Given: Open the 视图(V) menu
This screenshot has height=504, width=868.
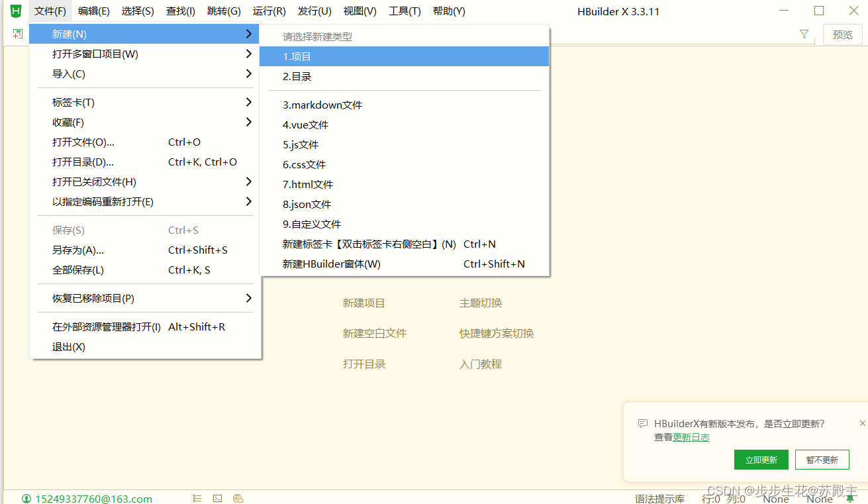Looking at the screenshot, I should tap(360, 11).
